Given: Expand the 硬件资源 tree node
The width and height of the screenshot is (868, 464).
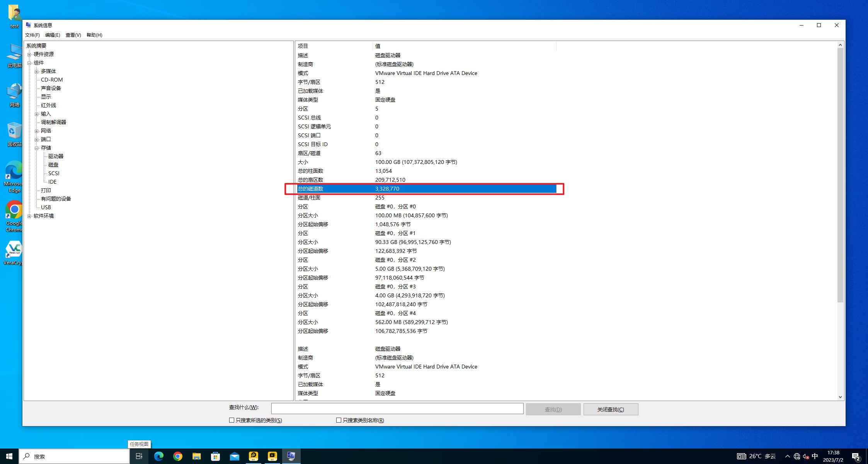Looking at the screenshot, I should (x=29, y=54).
